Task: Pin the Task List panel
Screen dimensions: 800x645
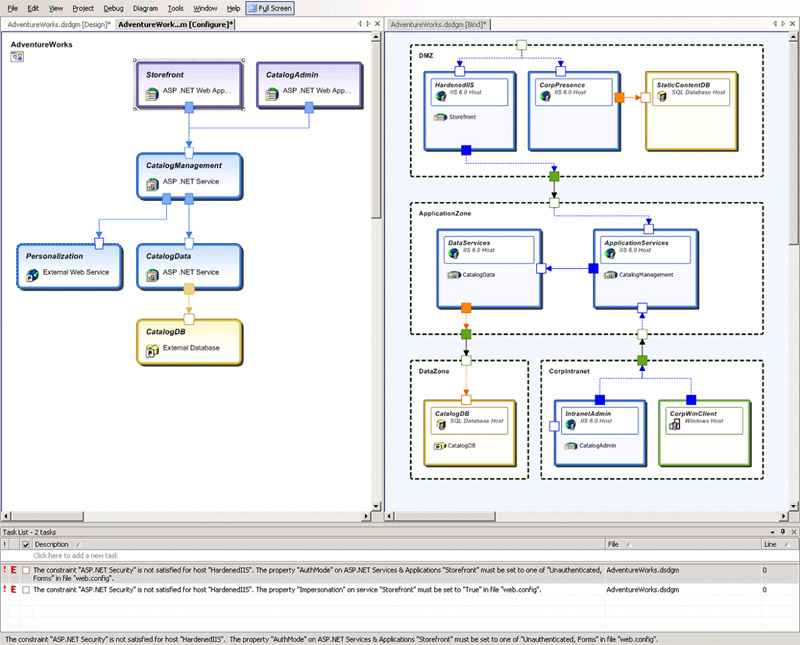Action: [x=783, y=532]
